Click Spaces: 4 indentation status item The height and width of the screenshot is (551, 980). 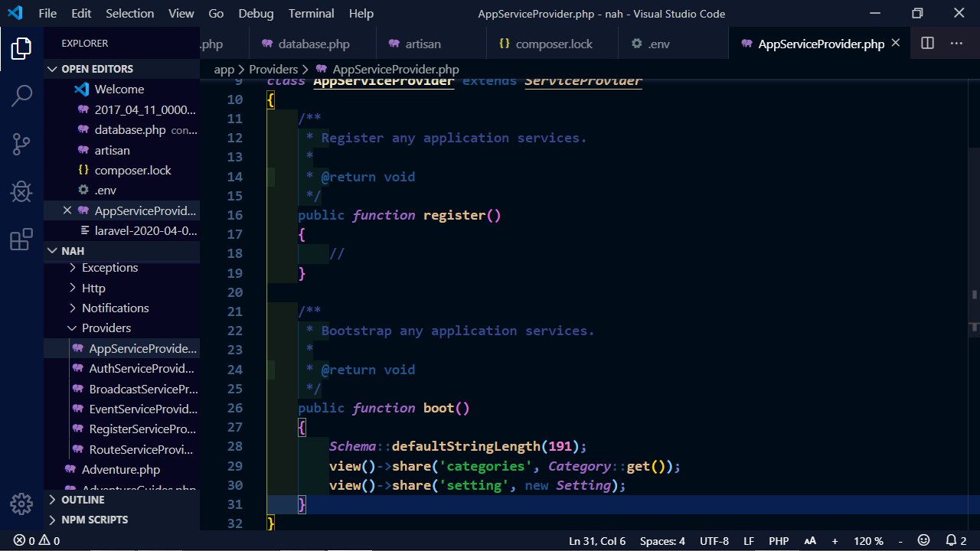tap(662, 541)
